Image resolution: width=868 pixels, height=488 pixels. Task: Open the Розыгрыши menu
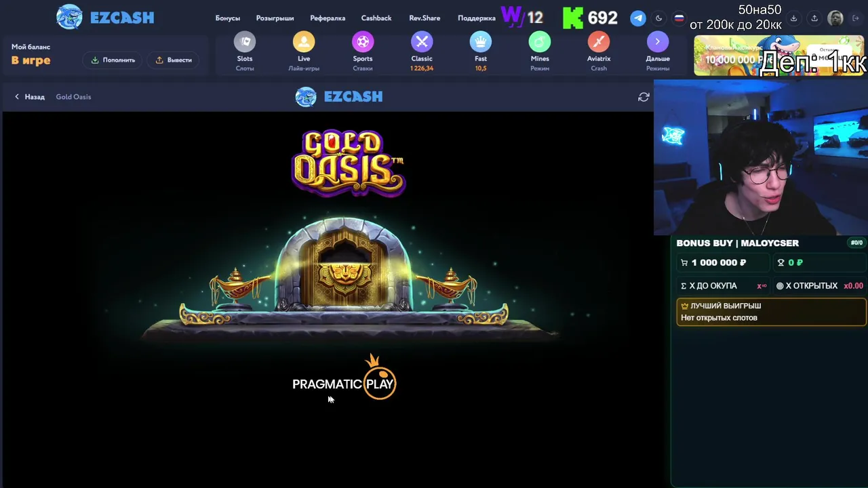pos(275,18)
